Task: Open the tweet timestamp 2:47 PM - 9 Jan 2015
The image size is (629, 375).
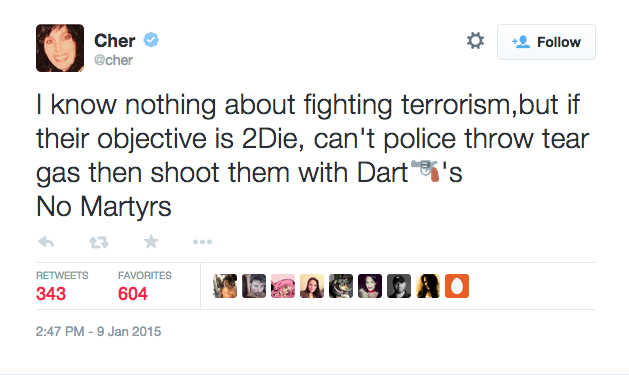Action: pos(98,331)
